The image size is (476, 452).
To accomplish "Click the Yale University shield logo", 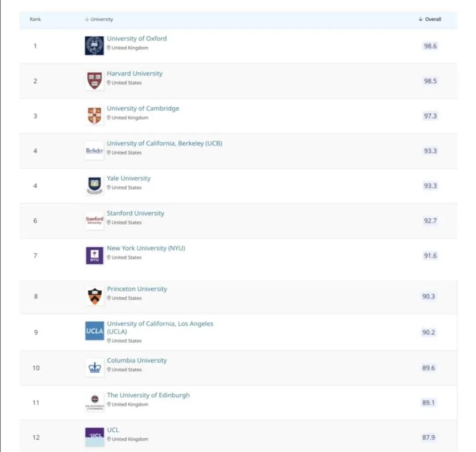I will coord(94,185).
